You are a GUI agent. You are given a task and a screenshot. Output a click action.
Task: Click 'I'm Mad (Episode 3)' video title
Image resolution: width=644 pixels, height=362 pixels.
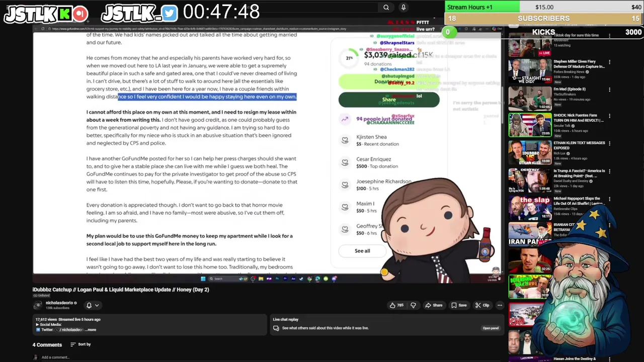tap(570, 89)
